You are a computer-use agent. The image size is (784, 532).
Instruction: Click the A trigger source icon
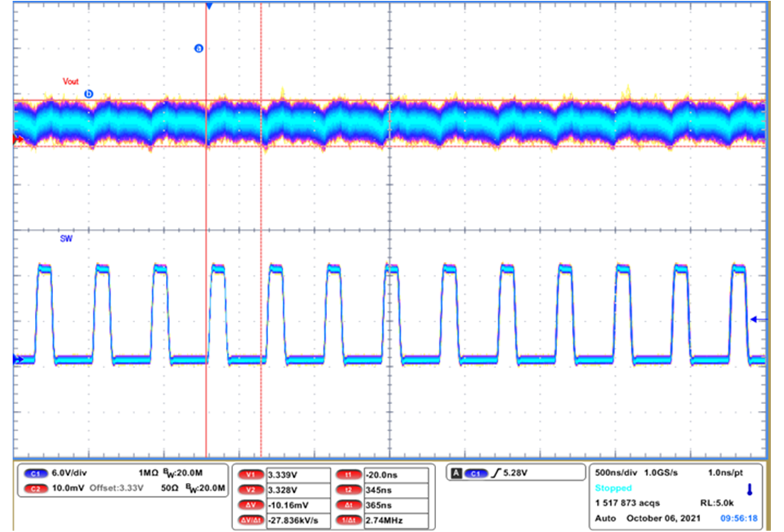(456, 472)
